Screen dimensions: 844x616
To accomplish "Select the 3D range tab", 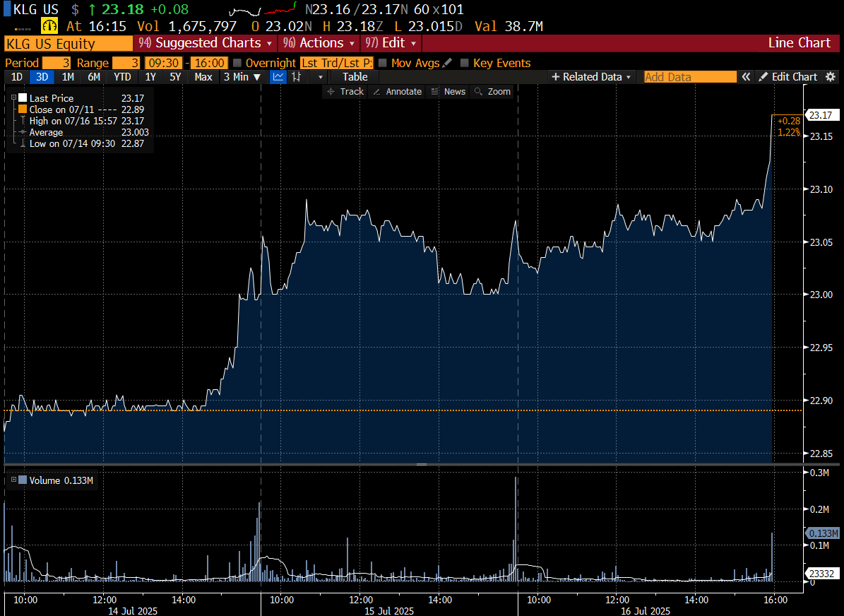I will tap(42, 77).
